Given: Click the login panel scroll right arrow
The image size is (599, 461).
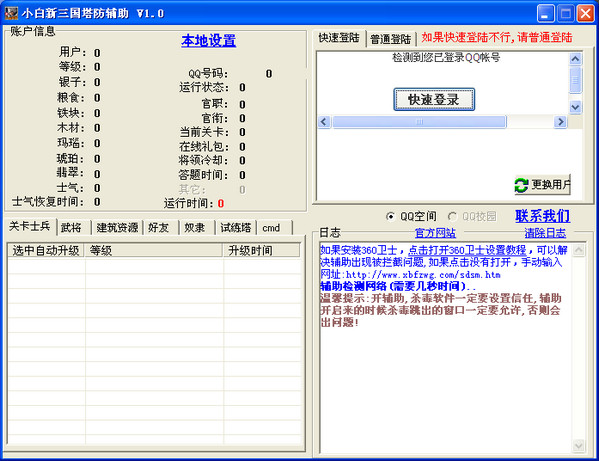Looking at the screenshot, I should [x=560, y=122].
